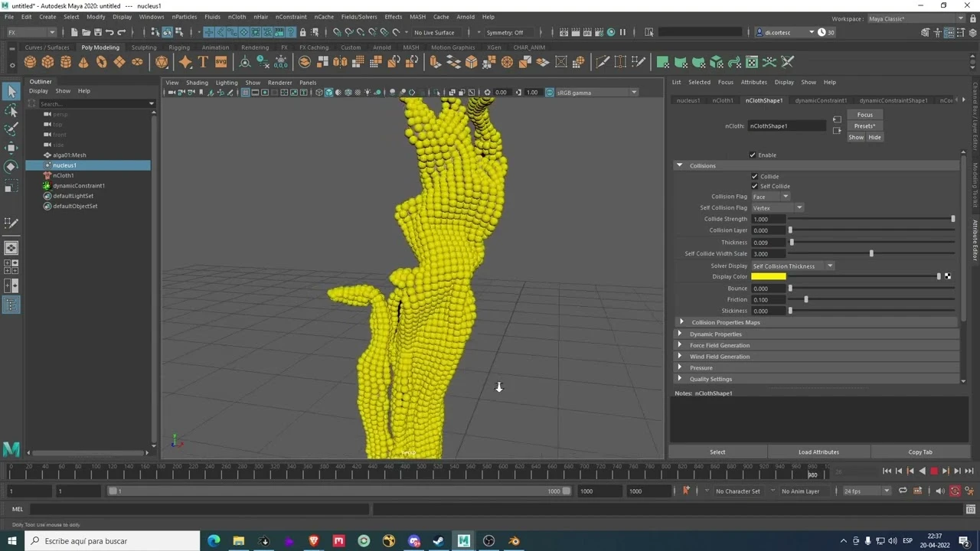
Task: Click the Load Attributes button
Action: 818,452
